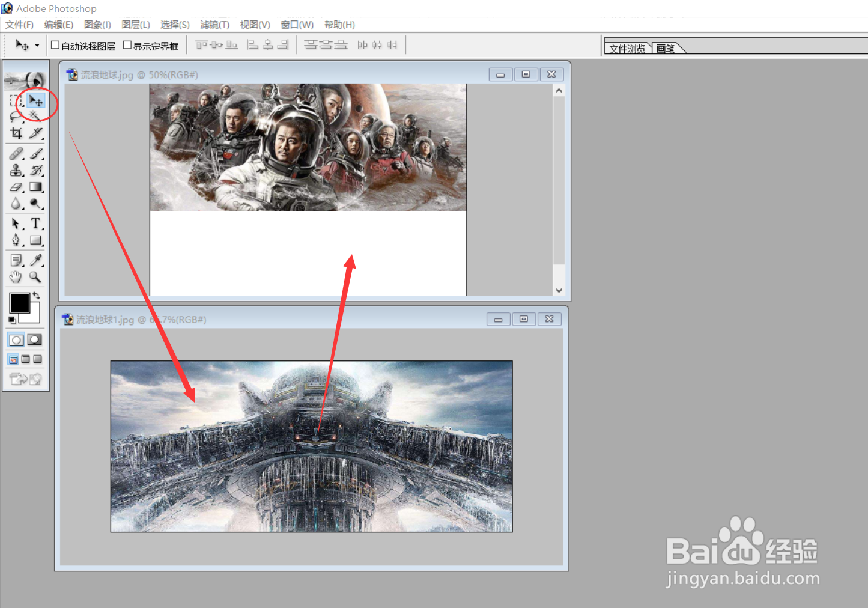Click align bottom edges icon
868x608 pixels.
coord(231,45)
